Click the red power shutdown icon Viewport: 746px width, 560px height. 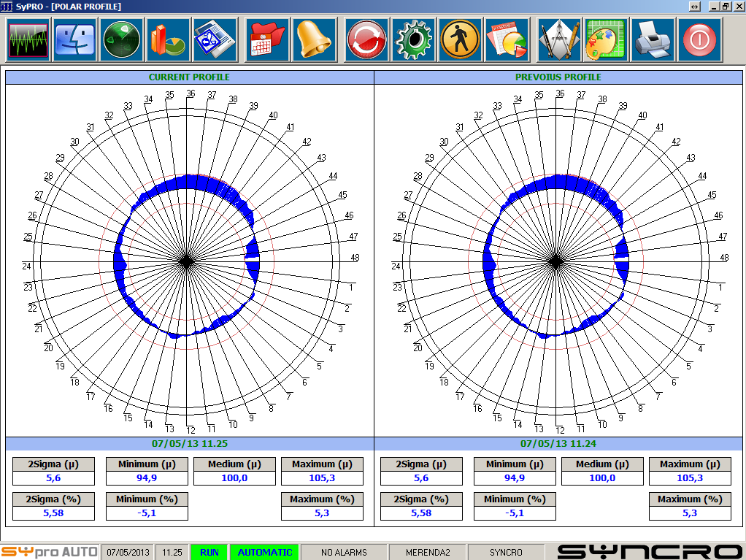699,39
